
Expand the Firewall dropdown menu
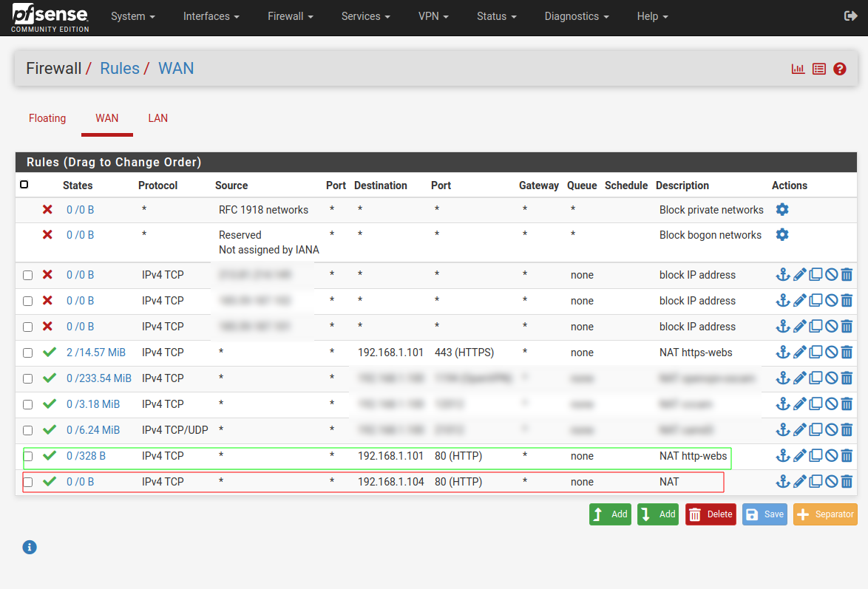pos(291,16)
